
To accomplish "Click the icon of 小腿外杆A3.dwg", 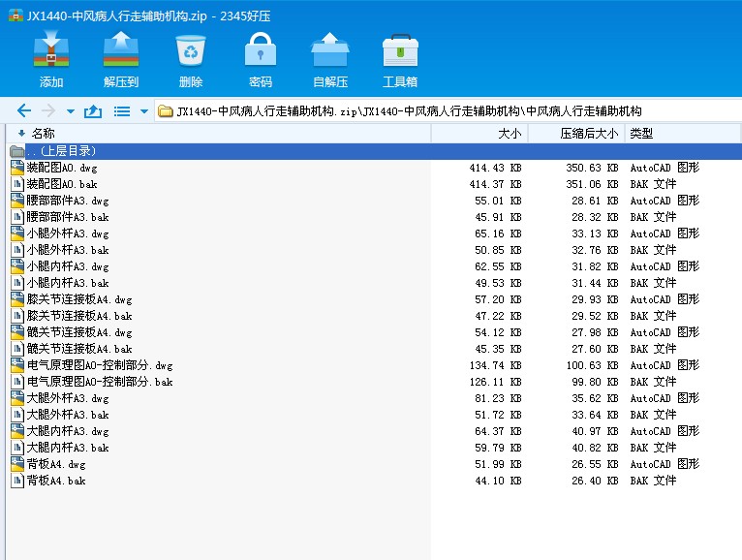I will [x=17, y=233].
